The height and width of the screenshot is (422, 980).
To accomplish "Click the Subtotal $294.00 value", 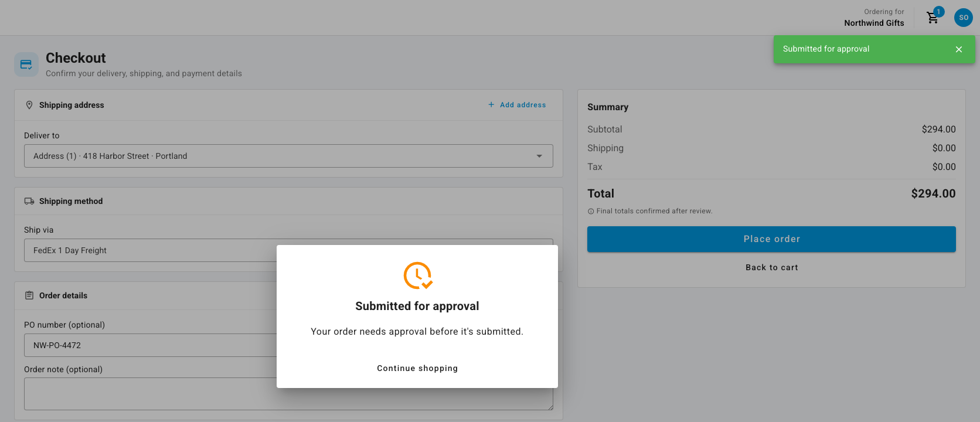I will point(938,130).
